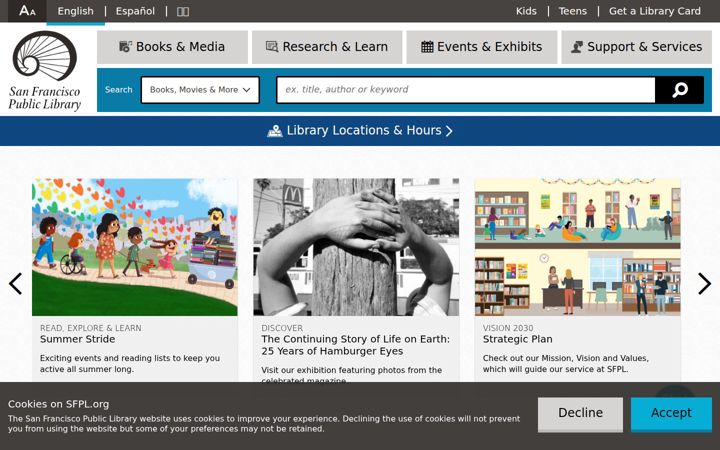
Task: Open the Books & Media menu
Action: tap(172, 47)
